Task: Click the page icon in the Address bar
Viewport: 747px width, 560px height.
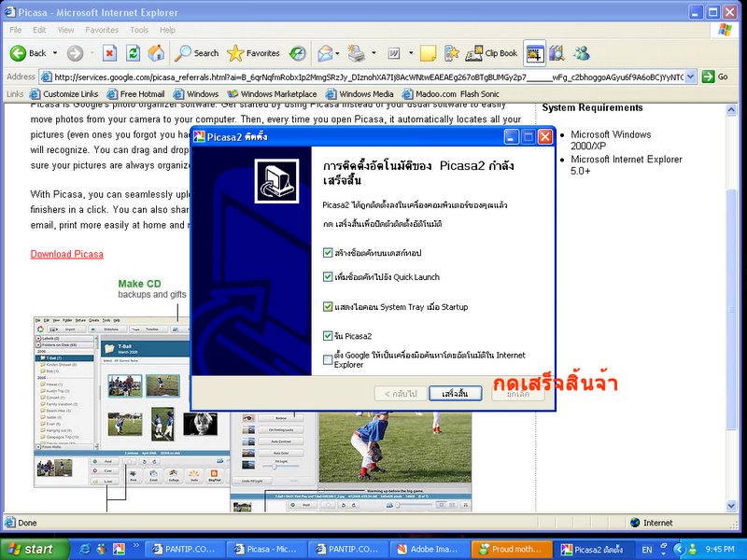Action: (46, 77)
